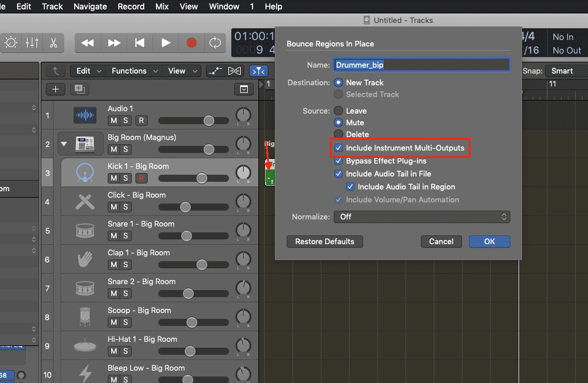Click the No In MIDI display
588x383 pixels.
point(563,36)
